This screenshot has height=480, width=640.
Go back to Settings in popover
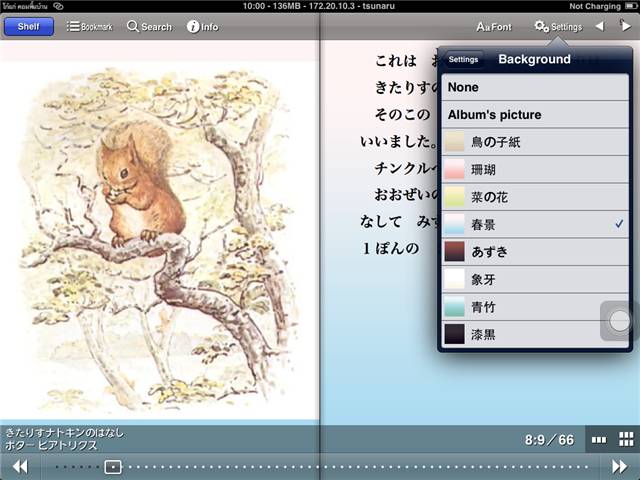[x=463, y=60]
